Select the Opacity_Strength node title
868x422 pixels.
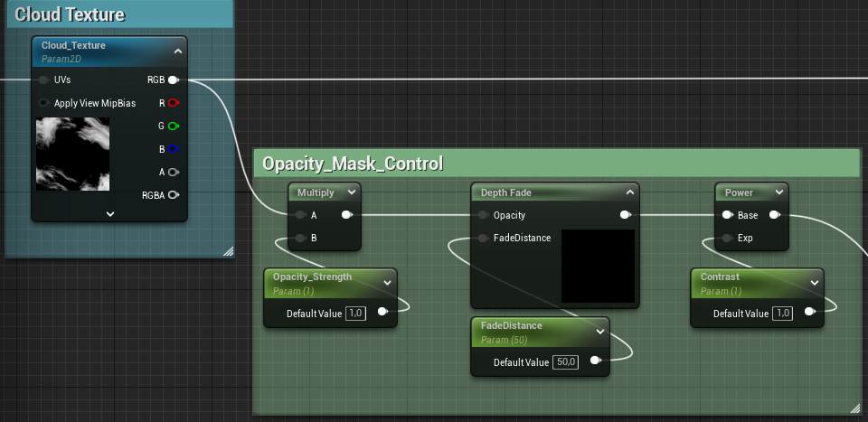[312, 277]
